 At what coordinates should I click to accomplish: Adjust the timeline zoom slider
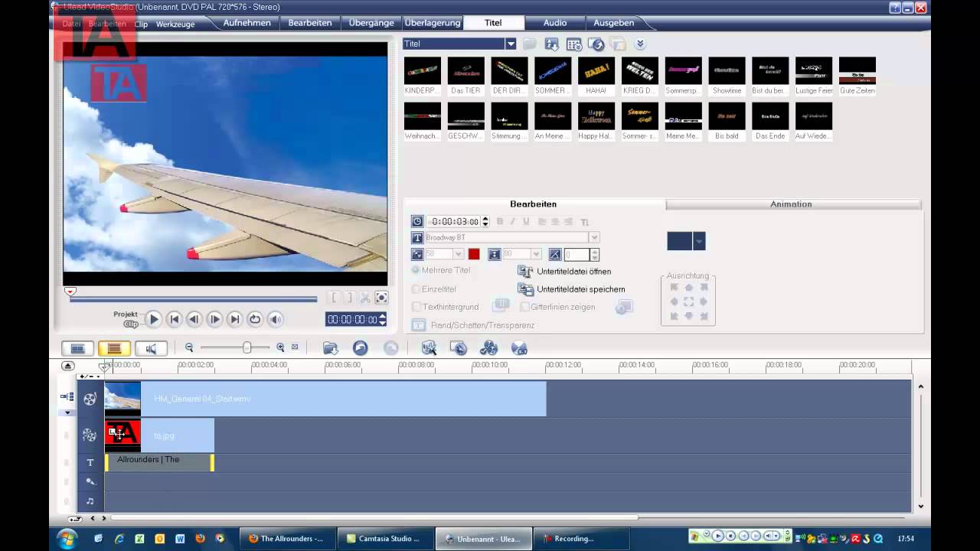(x=247, y=347)
